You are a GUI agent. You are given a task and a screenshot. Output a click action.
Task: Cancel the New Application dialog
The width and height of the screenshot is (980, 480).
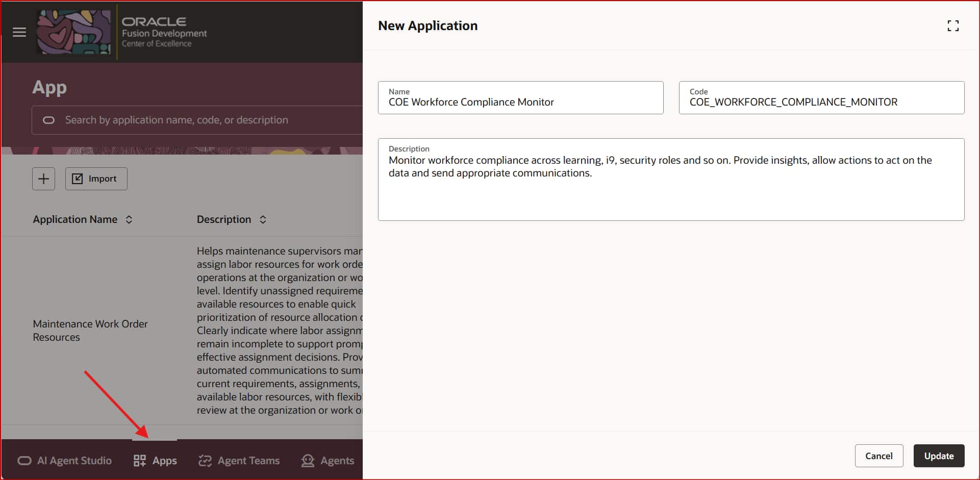point(879,456)
